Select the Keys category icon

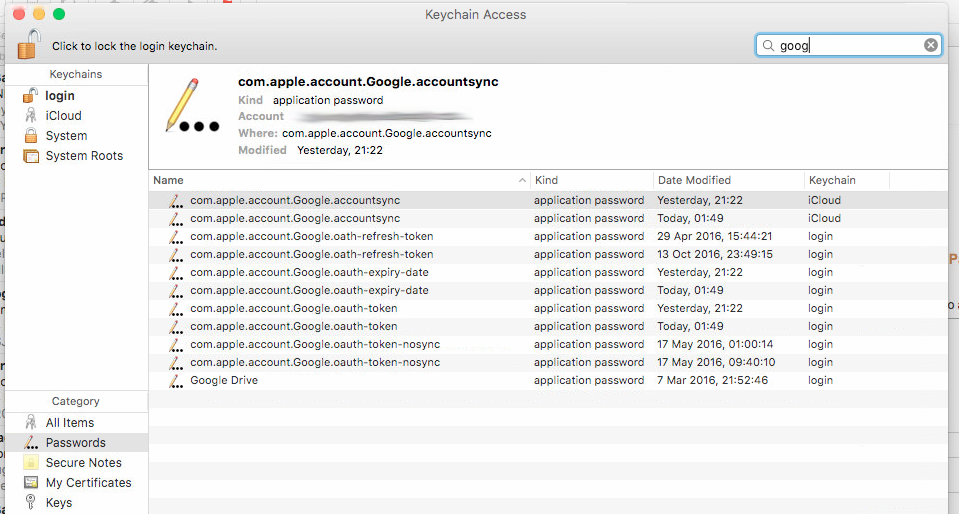31,503
